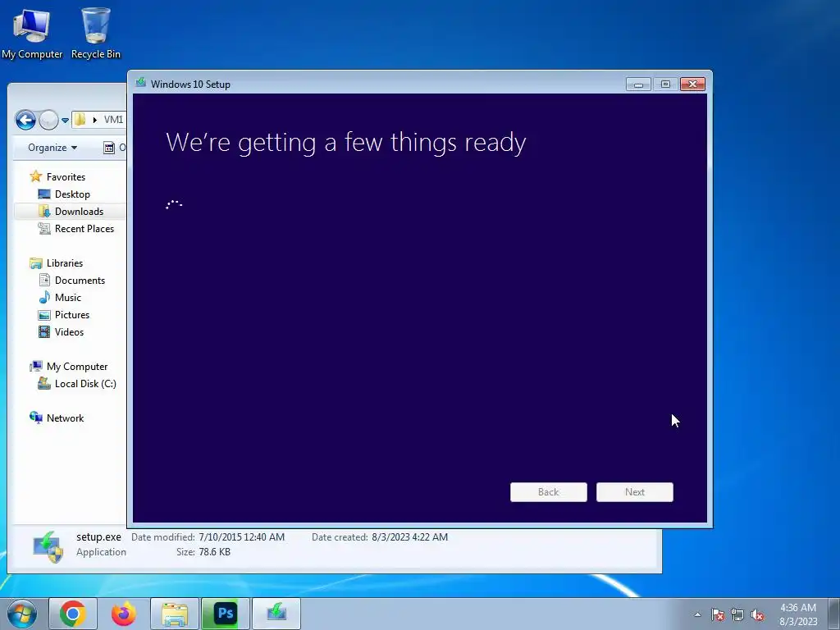This screenshot has width=840, height=630.
Task: Go back in Explorer window
Action: click(x=25, y=120)
